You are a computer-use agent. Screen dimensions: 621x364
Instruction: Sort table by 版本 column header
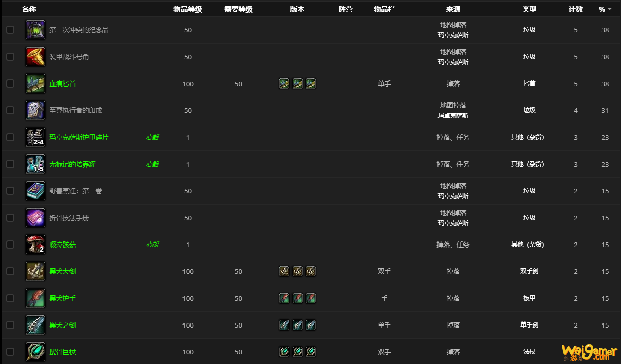coord(298,9)
